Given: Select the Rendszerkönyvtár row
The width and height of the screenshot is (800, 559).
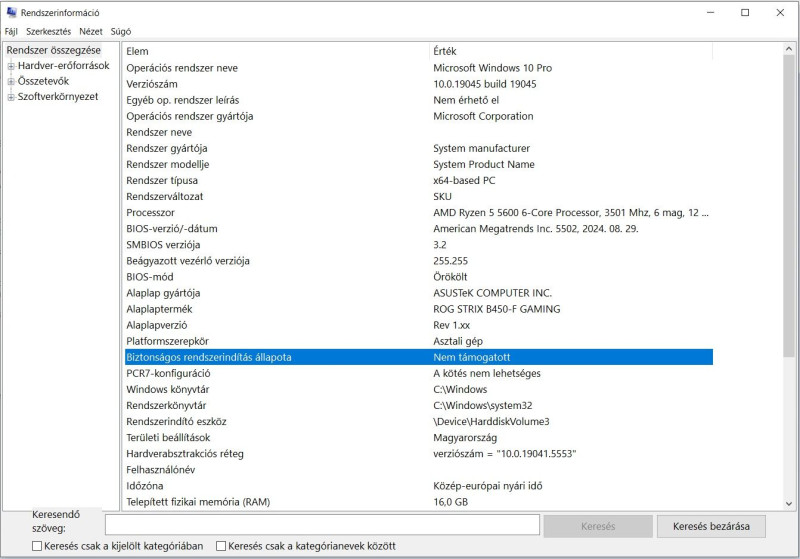Looking at the screenshot, I should point(418,405).
